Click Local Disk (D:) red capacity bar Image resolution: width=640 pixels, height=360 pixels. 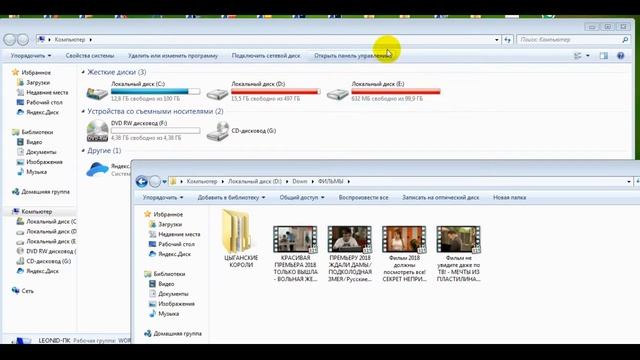pos(276,91)
